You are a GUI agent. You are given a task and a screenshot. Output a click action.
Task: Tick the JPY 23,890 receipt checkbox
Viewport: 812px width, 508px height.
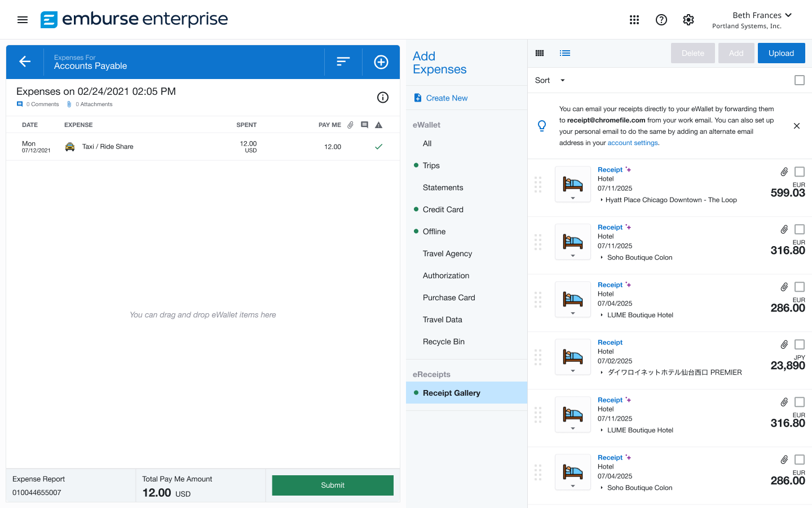[799, 344]
